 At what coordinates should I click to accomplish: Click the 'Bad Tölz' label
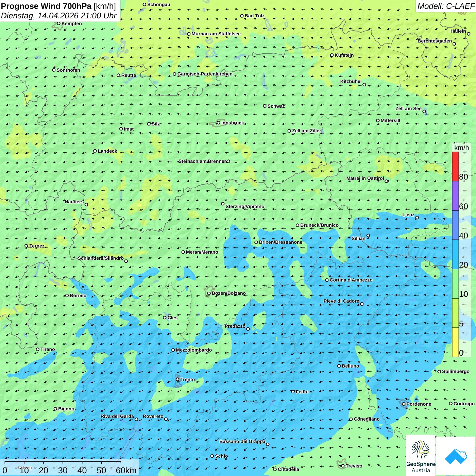(x=255, y=16)
